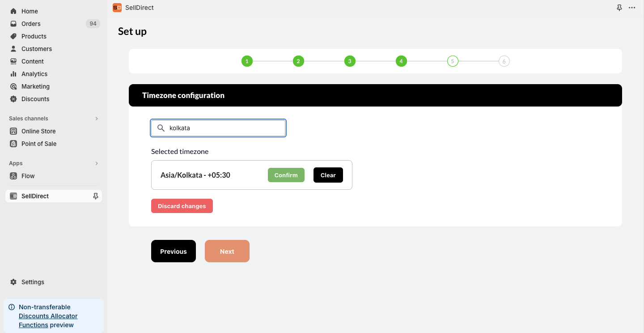
Task: Click the Home icon in sidebar
Action: pyautogui.click(x=13, y=11)
